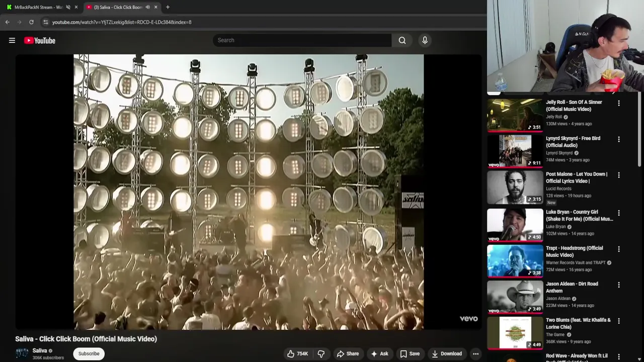Open a new browser tab

[x=168, y=7]
